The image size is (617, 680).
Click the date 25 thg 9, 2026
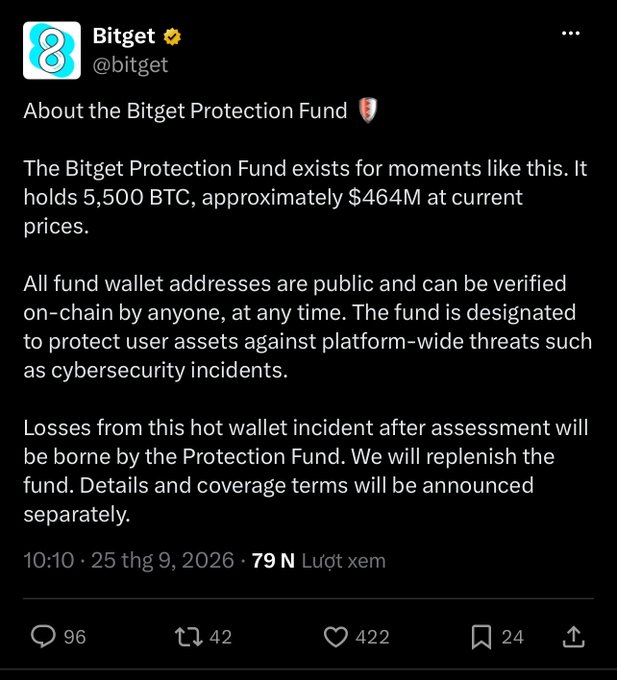pos(163,560)
